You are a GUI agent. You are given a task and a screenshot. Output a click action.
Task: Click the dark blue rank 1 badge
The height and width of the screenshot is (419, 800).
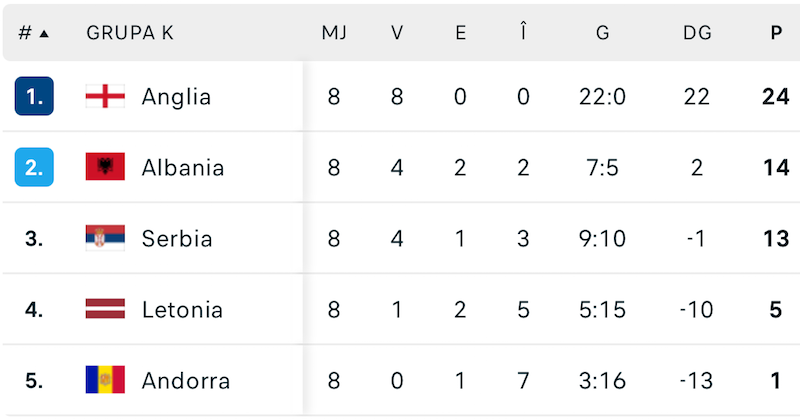pyautogui.click(x=34, y=96)
